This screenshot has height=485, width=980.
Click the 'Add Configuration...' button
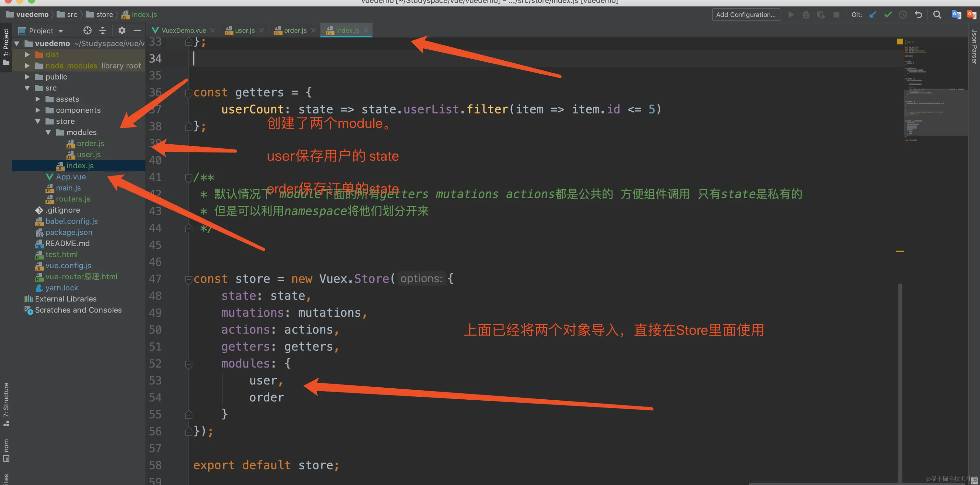click(745, 15)
